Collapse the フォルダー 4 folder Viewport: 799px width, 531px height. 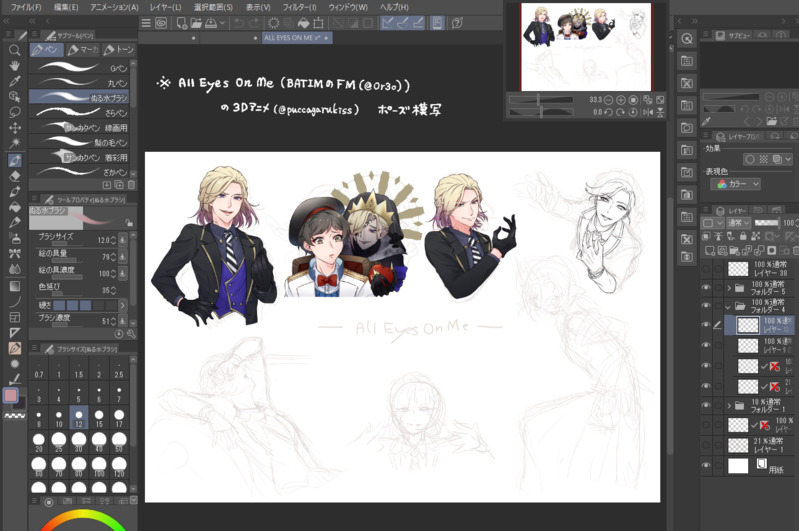click(728, 307)
